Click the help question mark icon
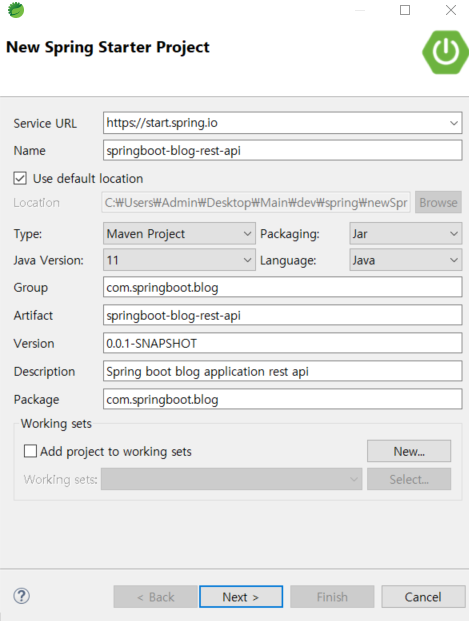 pos(21,596)
